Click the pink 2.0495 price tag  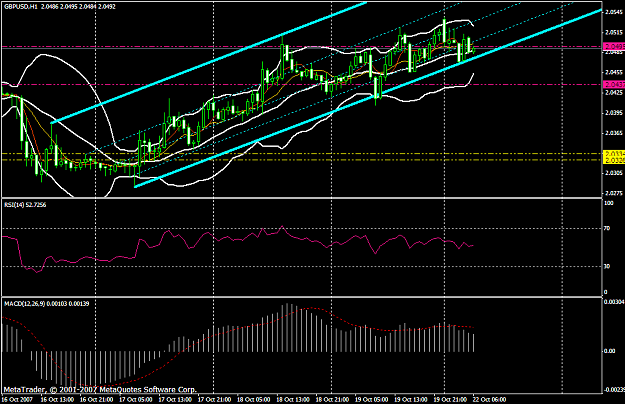click(614, 47)
